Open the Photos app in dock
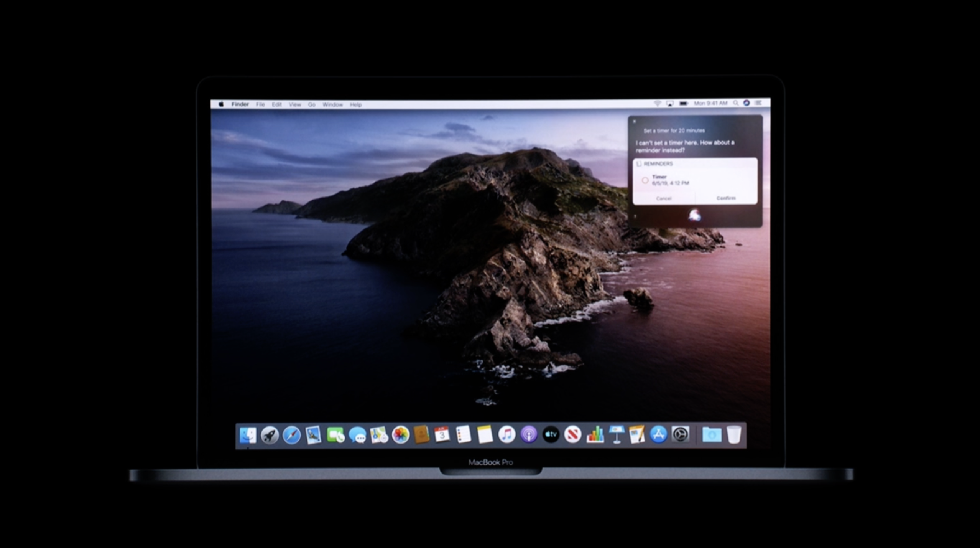 (401, 436)
